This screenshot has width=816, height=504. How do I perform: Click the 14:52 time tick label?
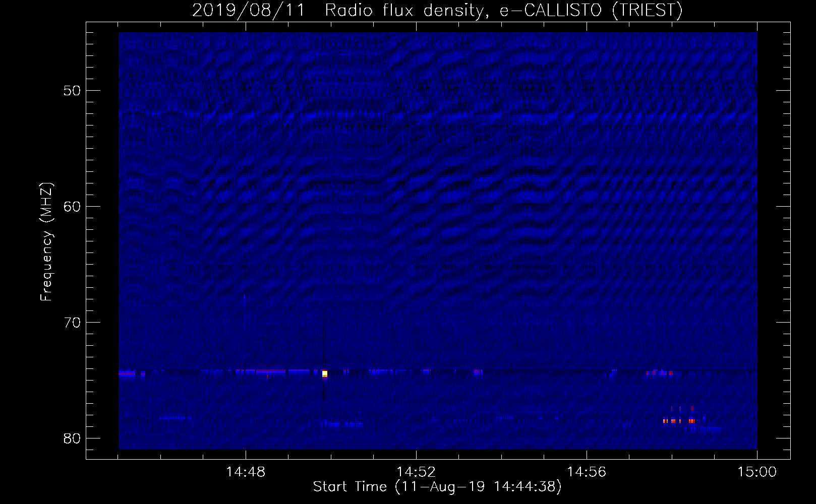pyautogui.click(x=416, y=472)
